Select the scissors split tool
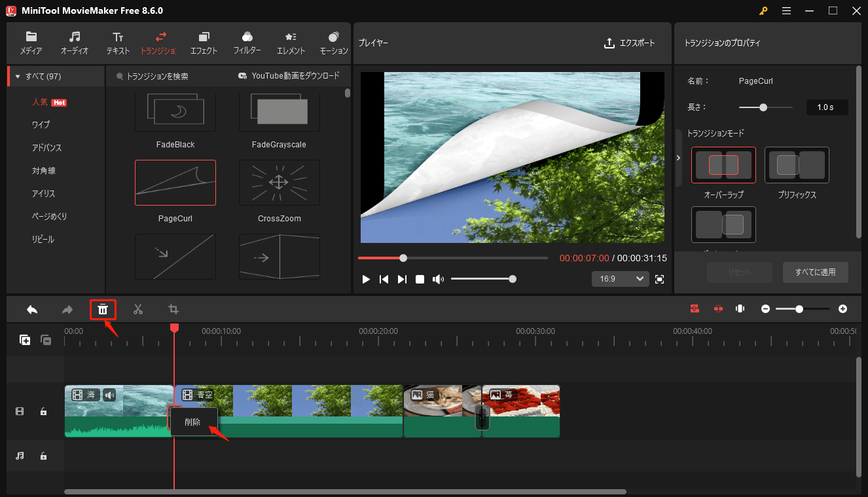 (138, 308)
